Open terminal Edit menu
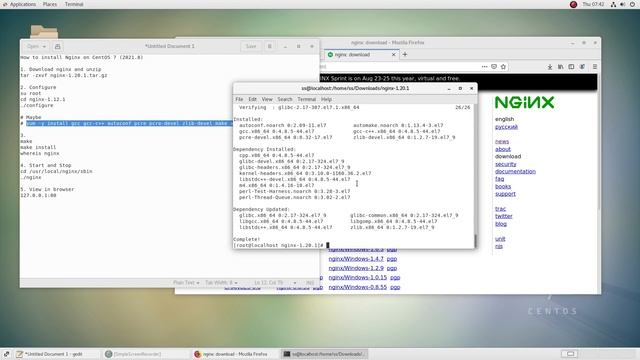640x360 pixels. click(x=253, y=99)
